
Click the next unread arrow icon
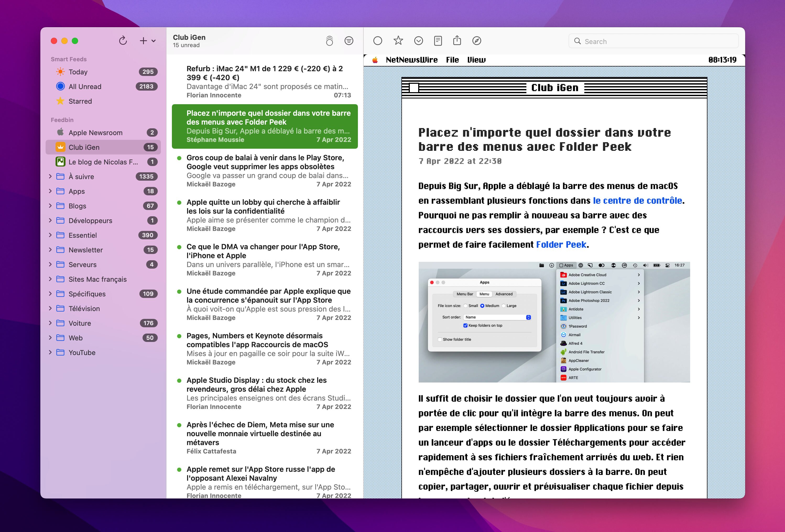click(x=418, y=41)
